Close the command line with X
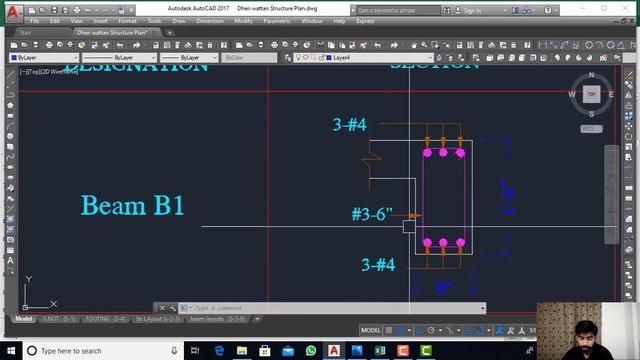The image size is (640, 360). (x=162, y=308)
